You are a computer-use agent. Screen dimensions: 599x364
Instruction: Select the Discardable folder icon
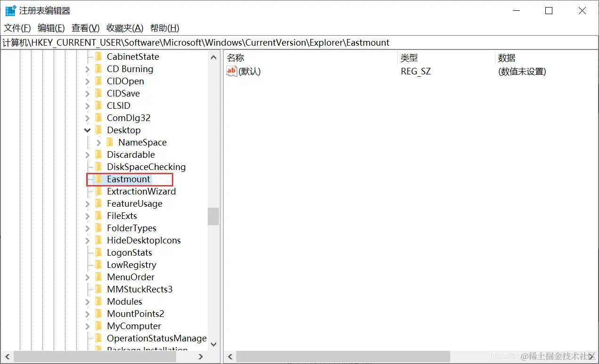click(98, 154)
